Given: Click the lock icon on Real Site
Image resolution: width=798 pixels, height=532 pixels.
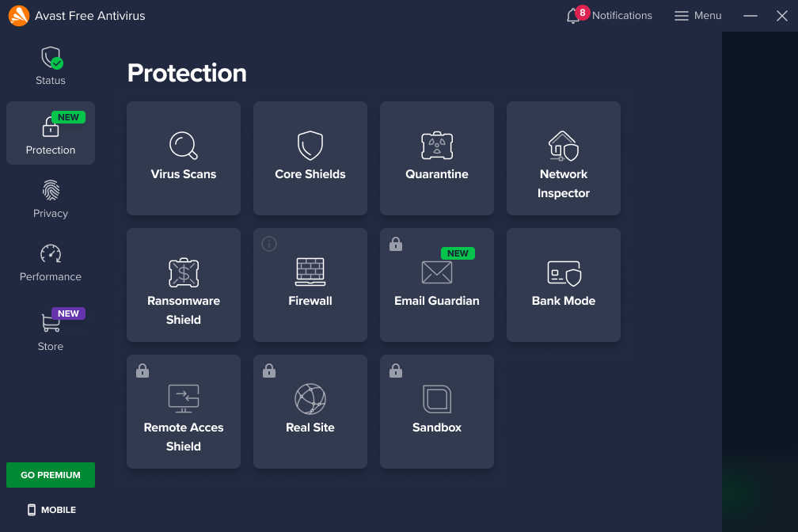Looking at the screenshot, I should pos(268,370).
